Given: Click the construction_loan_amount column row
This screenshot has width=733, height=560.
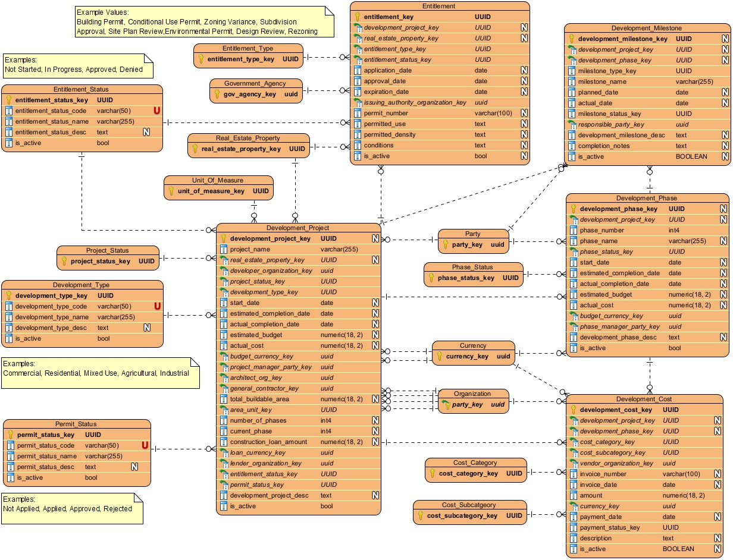Looking at the screenshot, I should click(x=268, y=442).
